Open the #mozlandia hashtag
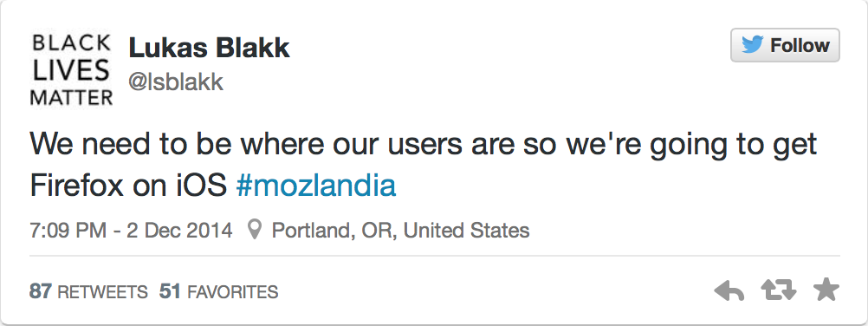This screenshot has height=326, width=868. 316,186
